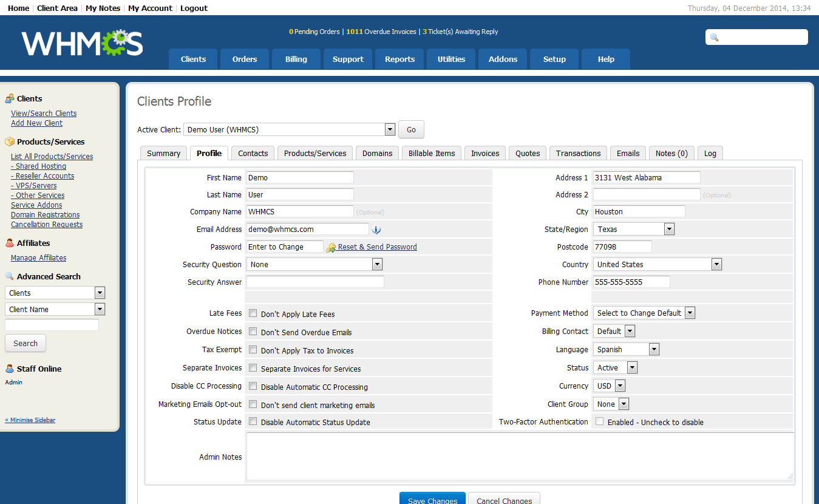Viewport: 819px width, 504px height.
Task: Click the Products/Services box icon
Action: click(x=10, y=141)
